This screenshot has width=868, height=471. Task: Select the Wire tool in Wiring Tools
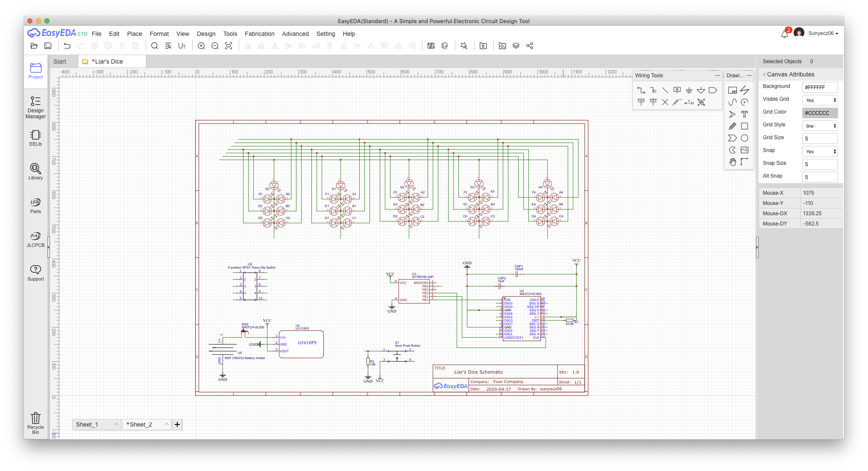point(641,90)
